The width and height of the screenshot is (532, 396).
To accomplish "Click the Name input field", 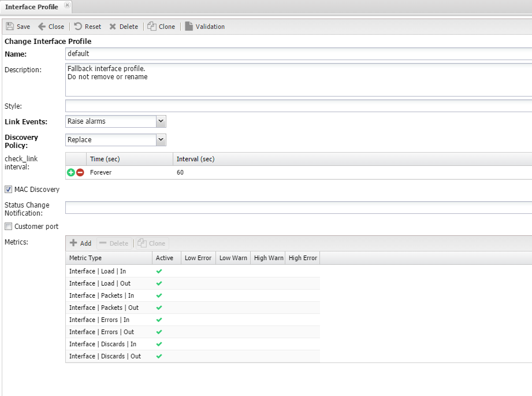I will (x=298, y=54).
